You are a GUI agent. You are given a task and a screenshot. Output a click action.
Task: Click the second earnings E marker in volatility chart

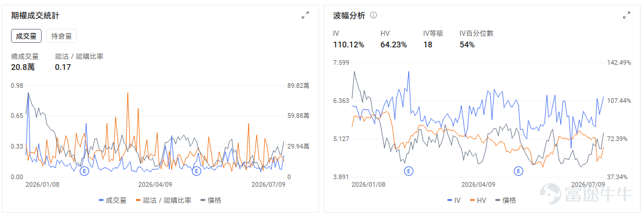(x=519, y=170)
